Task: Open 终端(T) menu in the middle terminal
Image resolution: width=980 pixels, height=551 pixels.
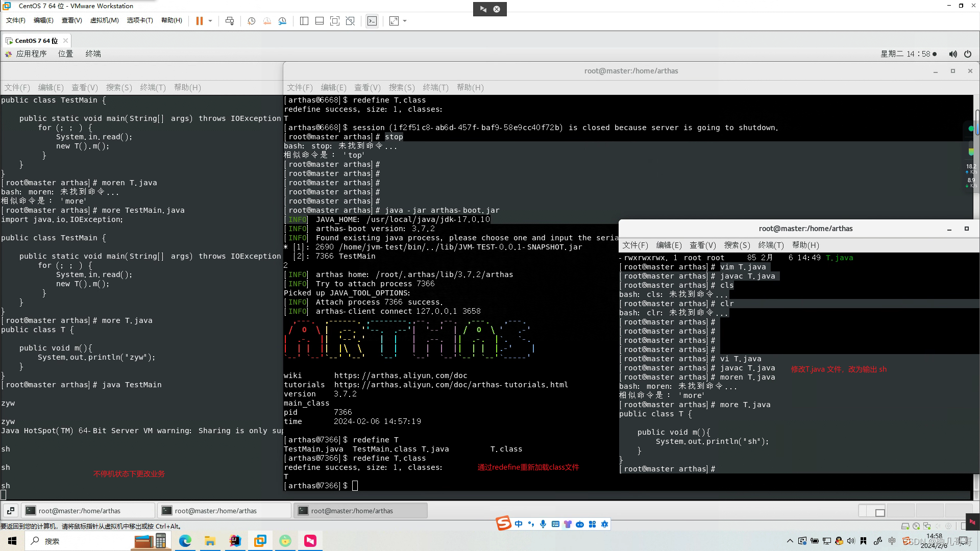Action: (x=435, y=87)
